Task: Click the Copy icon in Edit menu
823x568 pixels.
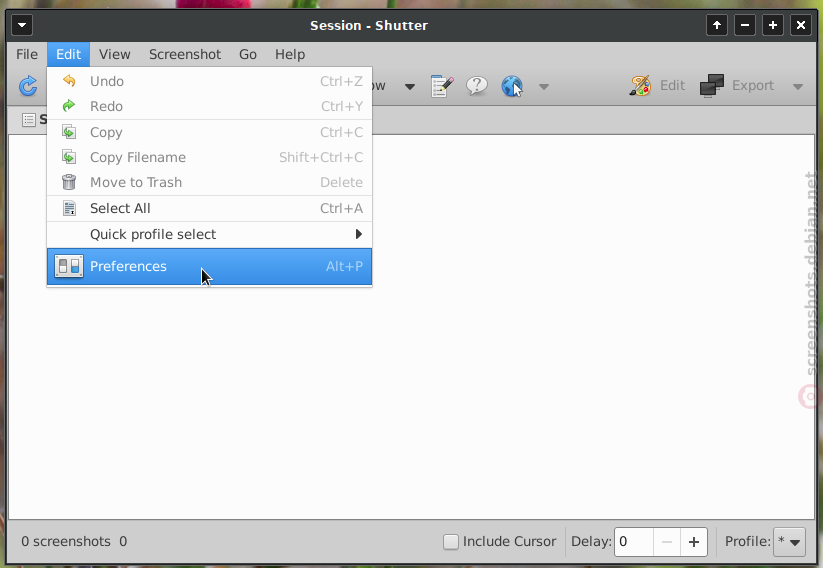Action: click(69, 132)
